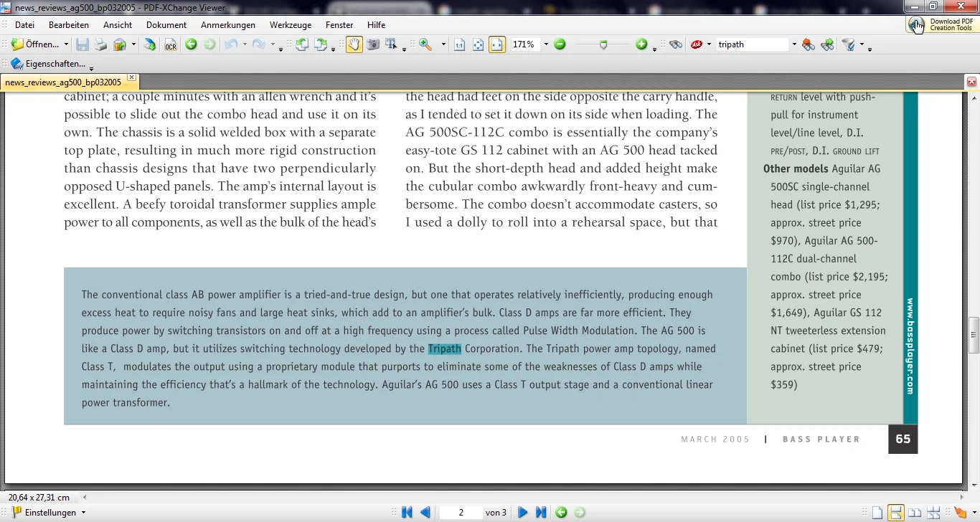
Task: Open the zoom percentage dropdown
Action: (546, 44)
